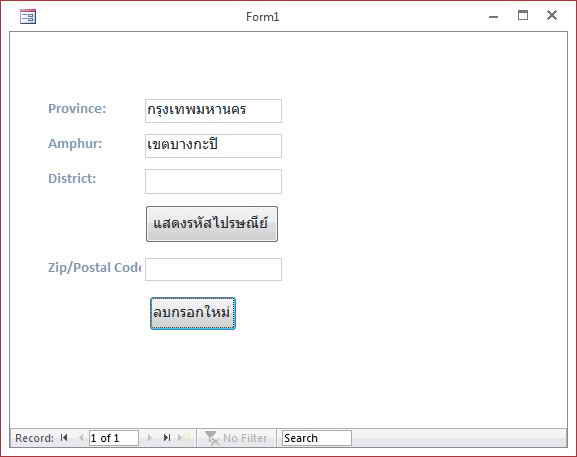
Task: Open the Amphur combo box
Action: [x=213, y=146]
